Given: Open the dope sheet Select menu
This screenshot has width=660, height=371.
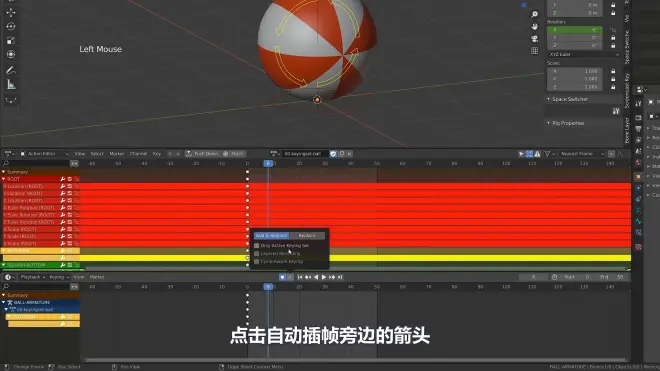Looking at the screenshot, I should (97, 154).
